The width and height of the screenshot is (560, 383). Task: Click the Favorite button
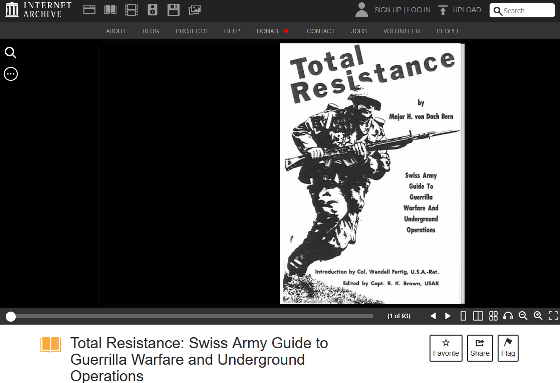(x=446, y=348)
